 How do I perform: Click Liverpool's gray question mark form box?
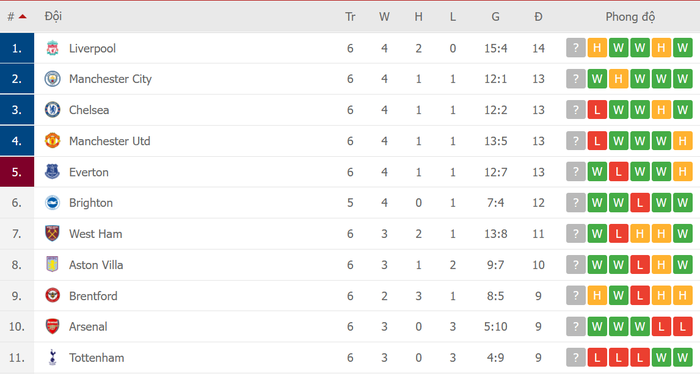pos(575,48)
